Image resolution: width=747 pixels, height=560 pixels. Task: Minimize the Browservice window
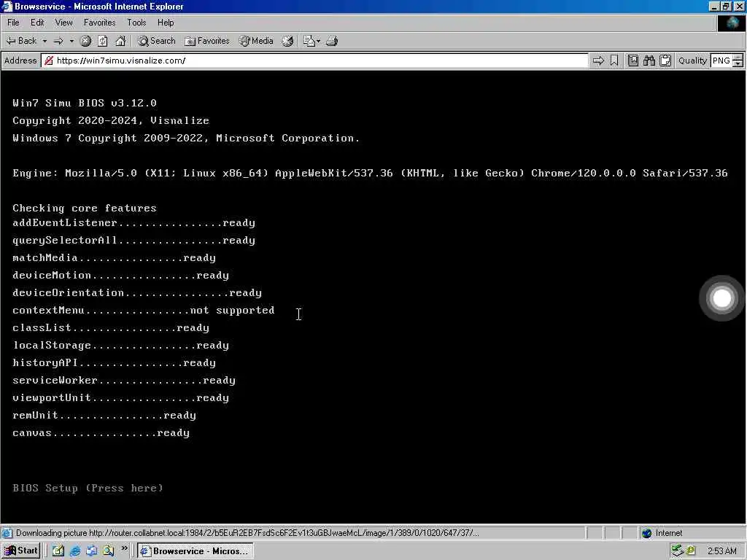(714, 6)
